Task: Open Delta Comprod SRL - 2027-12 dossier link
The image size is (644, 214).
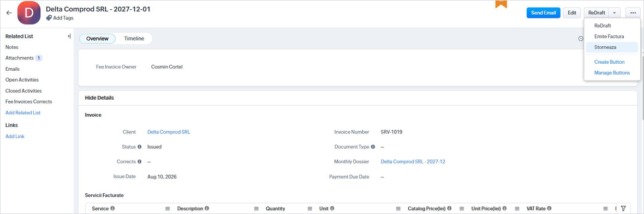Action: click(413, 162)
